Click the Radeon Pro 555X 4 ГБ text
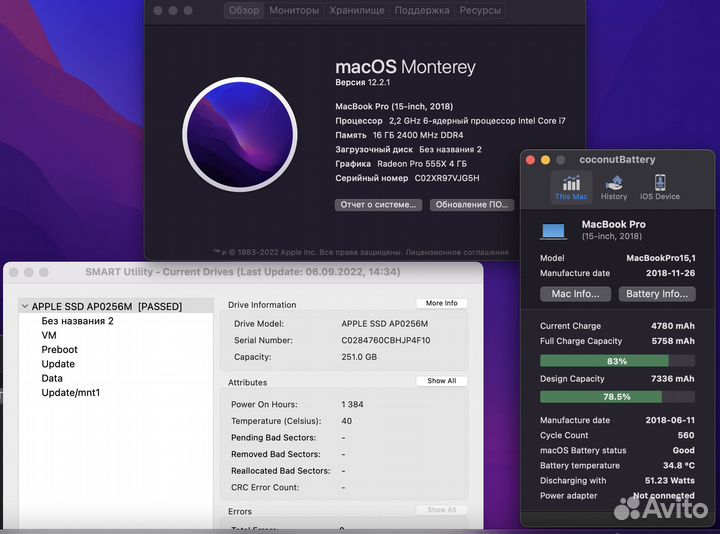Image resolution: width=720 pixels, height=534 pixels. 422,164
